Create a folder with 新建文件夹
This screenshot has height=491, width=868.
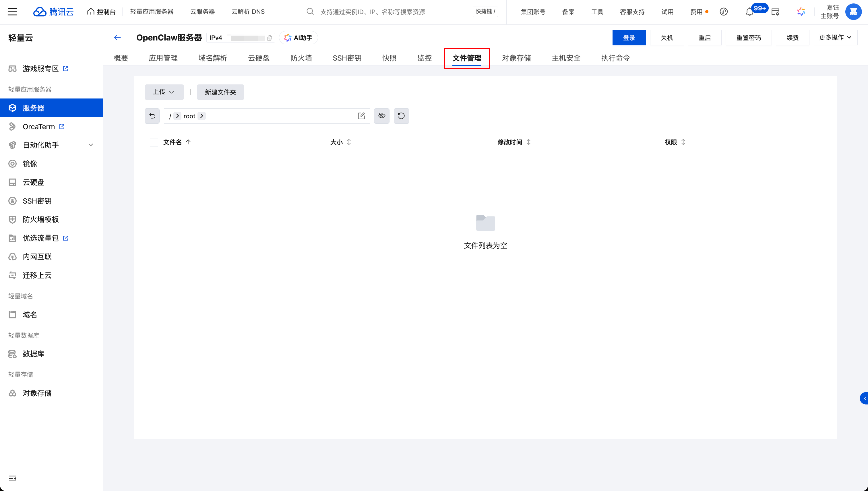click(x=220, y=92)
